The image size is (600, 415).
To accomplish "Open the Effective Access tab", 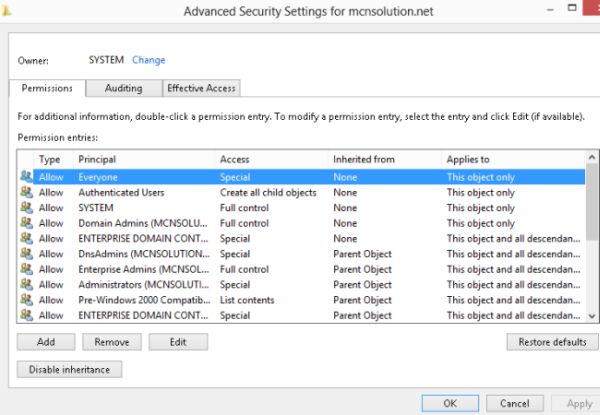I will (x=201, y=88).
